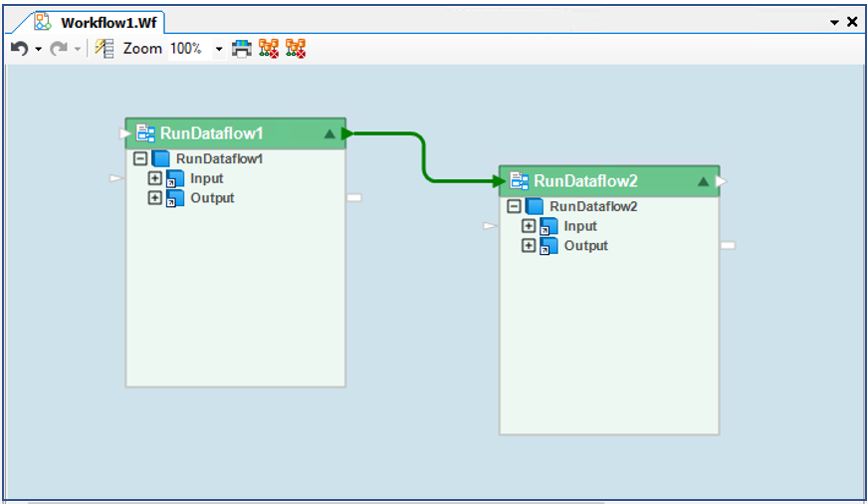Click the Zoom 100% input field
The height and width of the screenshot is (504, 868).
(187, 48)
